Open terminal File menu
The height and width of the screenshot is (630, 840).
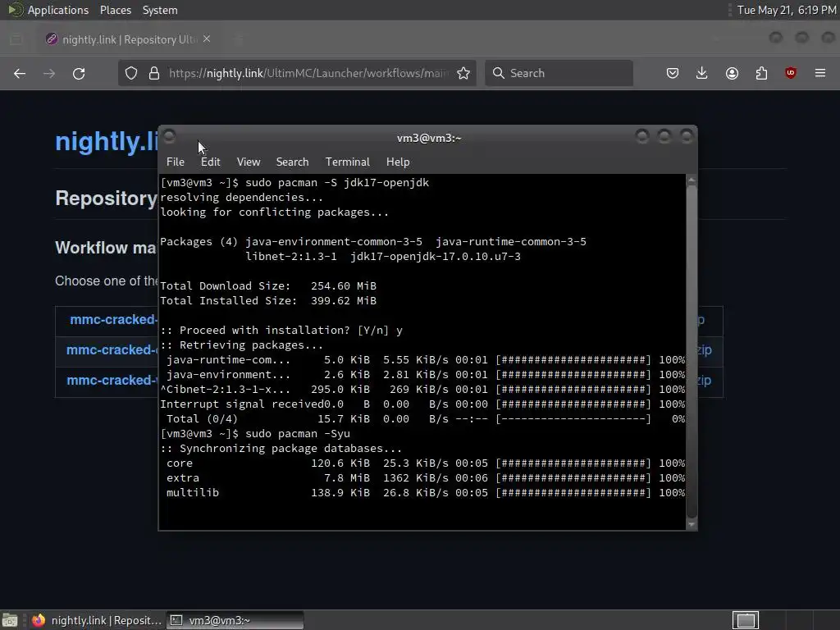[x=176, y=162]
